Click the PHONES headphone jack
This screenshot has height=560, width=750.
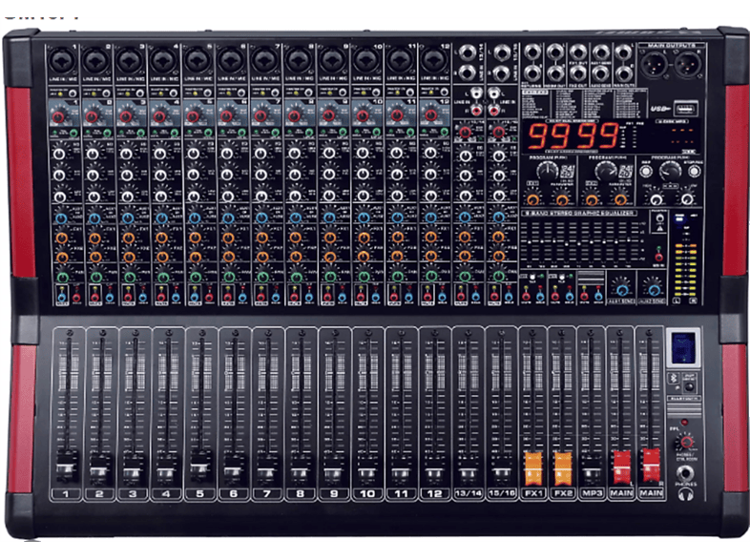(x=685, y=473)
